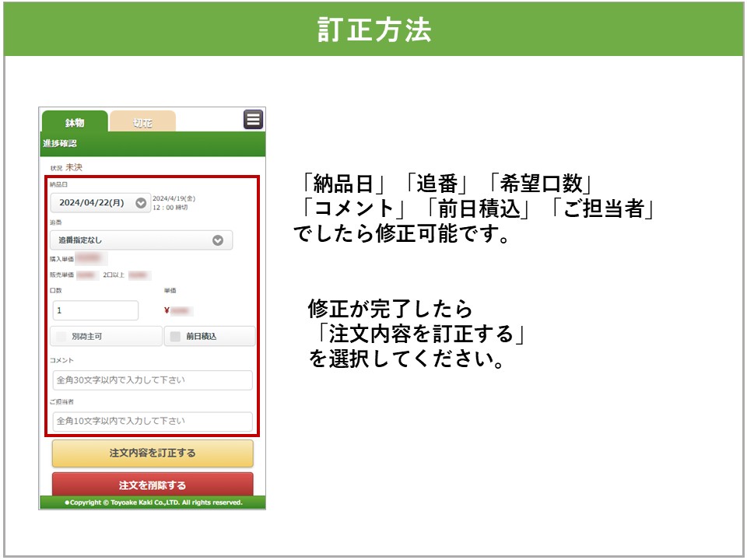
Task: Switch to the 鉢物 tab
Action: (75, 123)
